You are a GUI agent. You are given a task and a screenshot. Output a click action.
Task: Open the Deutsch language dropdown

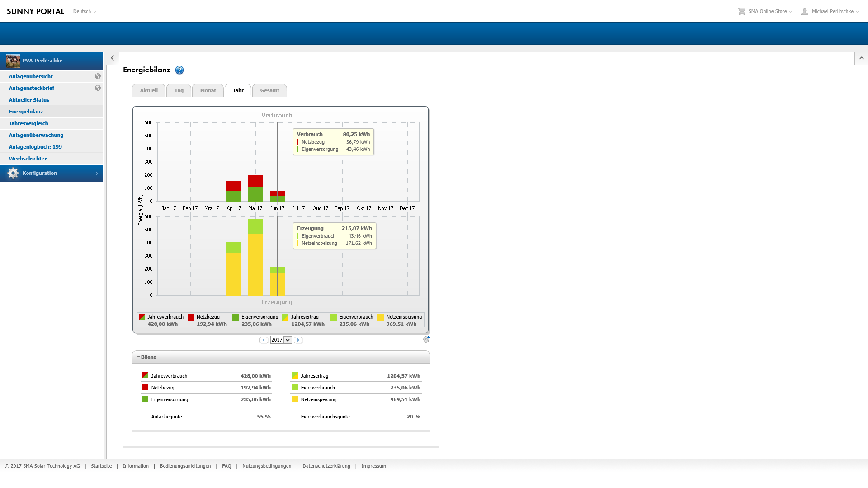85,11
